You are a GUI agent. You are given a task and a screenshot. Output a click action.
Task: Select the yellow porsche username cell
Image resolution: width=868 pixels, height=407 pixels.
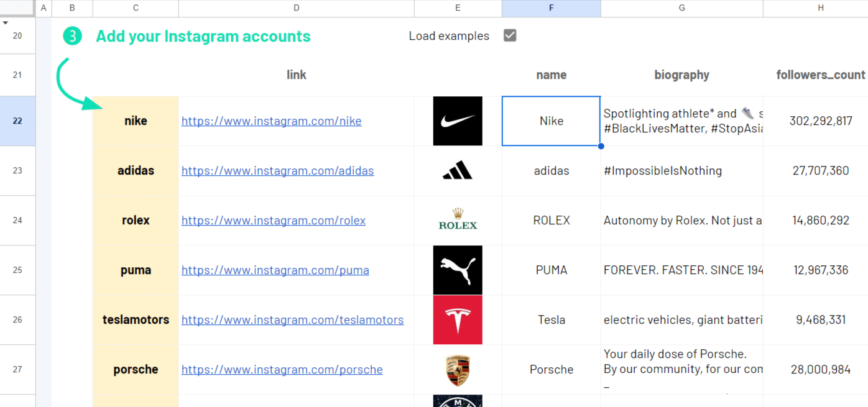pyautogui.click(x=136, y=370)
